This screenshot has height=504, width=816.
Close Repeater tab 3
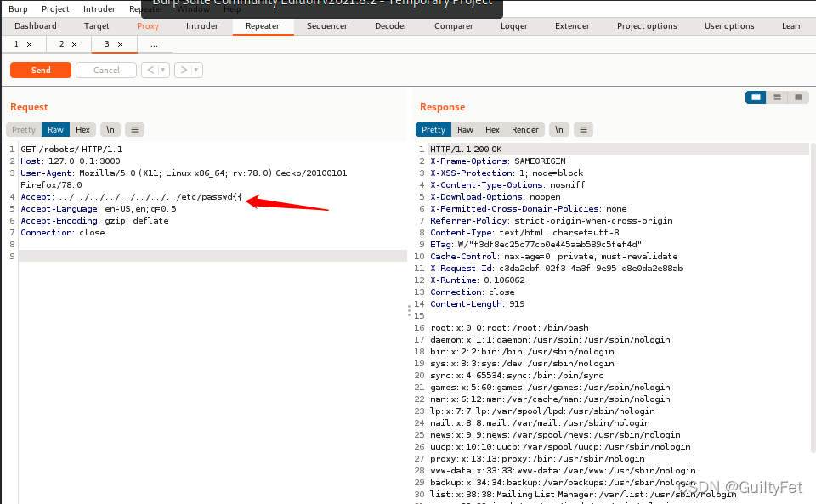tap(120, 45)
